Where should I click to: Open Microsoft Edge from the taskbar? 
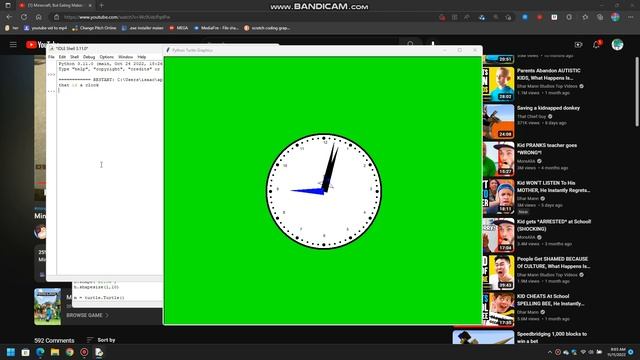(40, 352)
